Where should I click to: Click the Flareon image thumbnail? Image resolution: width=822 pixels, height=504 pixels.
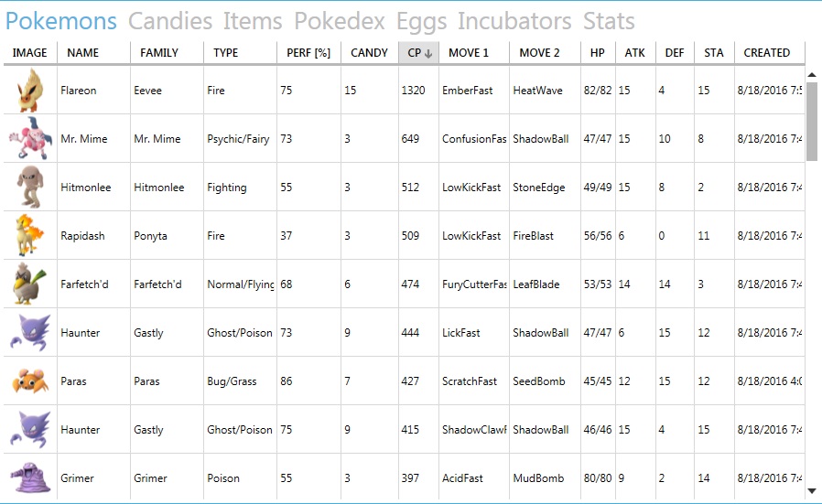click(x=28, y=91)
